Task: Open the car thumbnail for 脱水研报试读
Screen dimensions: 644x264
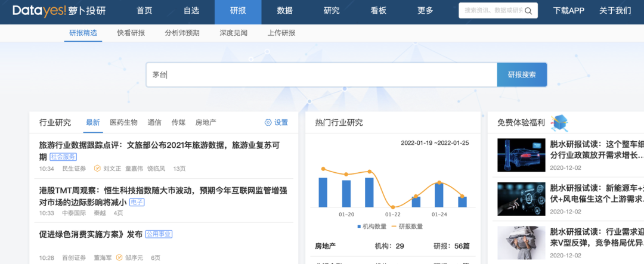Action: [x=521, y=155]
